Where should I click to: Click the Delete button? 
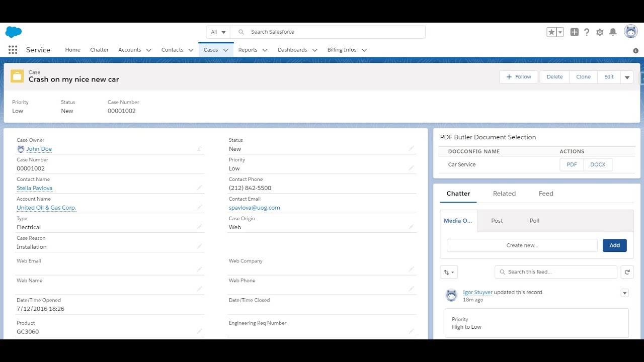(x=554, y=77)
